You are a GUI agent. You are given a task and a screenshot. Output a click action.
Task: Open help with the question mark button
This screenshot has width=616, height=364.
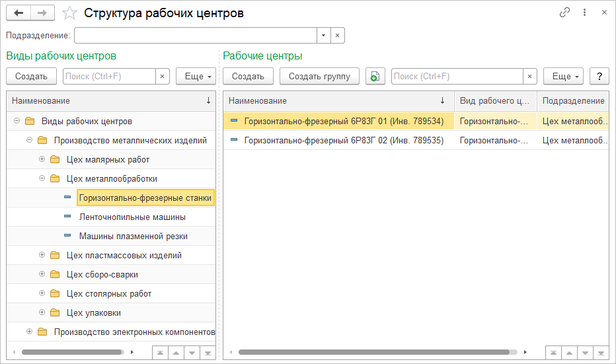point(599,77)
